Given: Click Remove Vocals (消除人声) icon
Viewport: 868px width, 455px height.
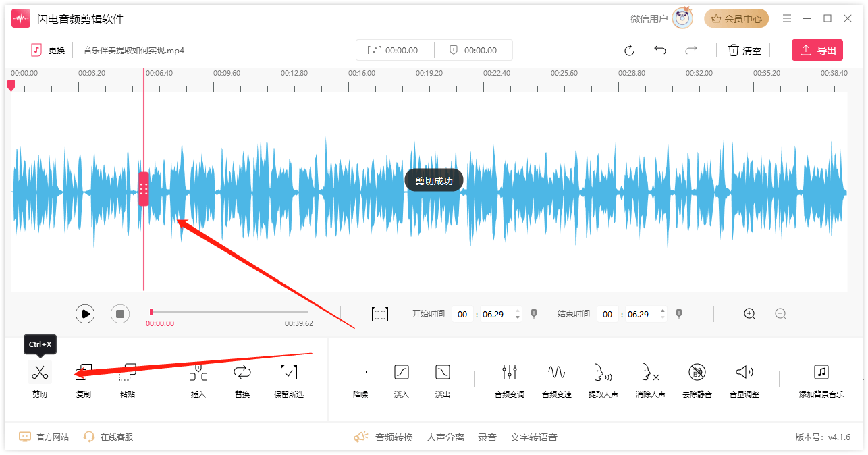Looking at the screenshot, I should (651, 372).
